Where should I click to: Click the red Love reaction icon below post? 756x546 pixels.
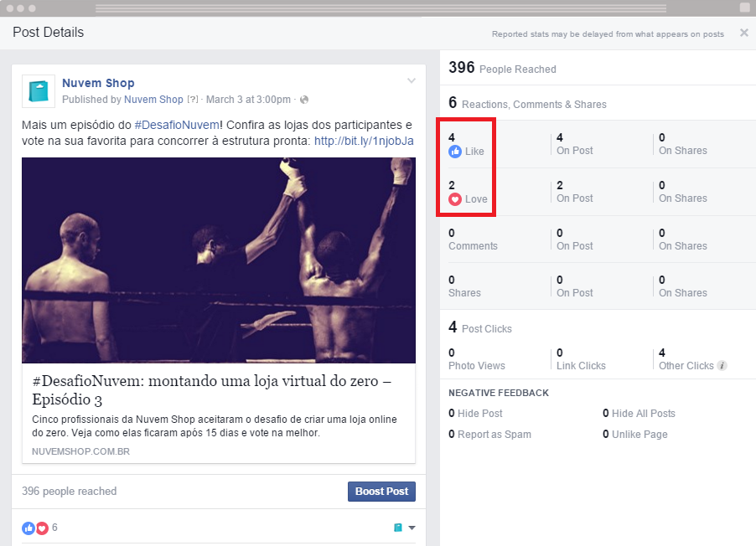pos(43,528)
